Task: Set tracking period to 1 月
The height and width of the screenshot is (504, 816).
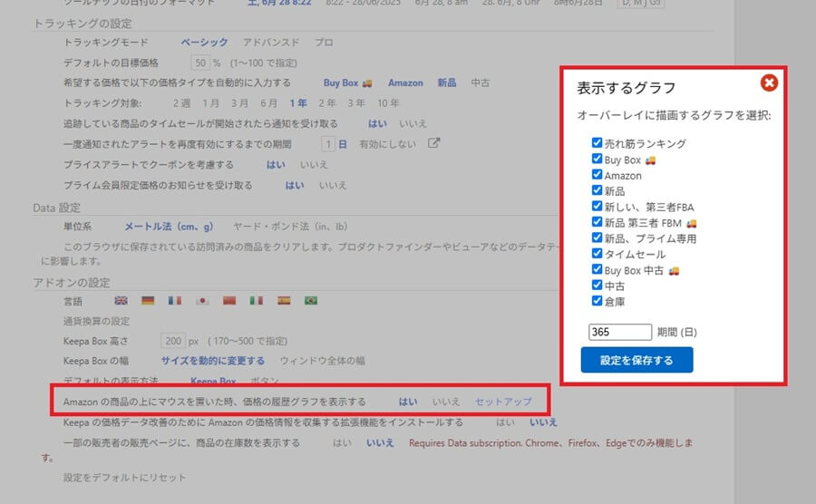Action: [x=210, y=103]
